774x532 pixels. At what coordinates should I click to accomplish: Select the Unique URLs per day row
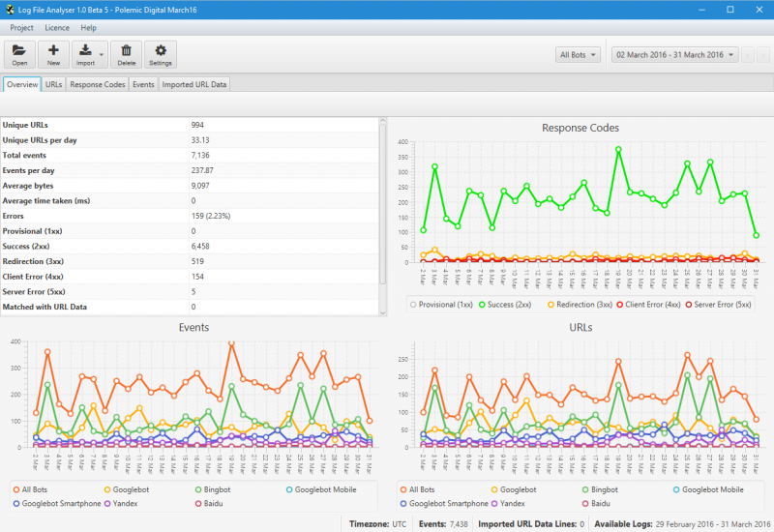point(190,140)
